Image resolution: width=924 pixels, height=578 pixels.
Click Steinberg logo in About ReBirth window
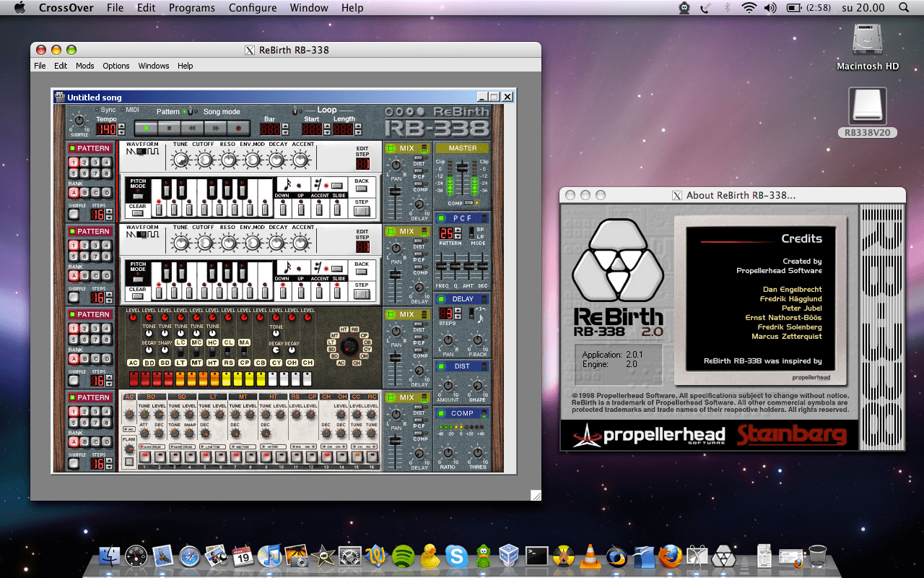click(792, 435)
